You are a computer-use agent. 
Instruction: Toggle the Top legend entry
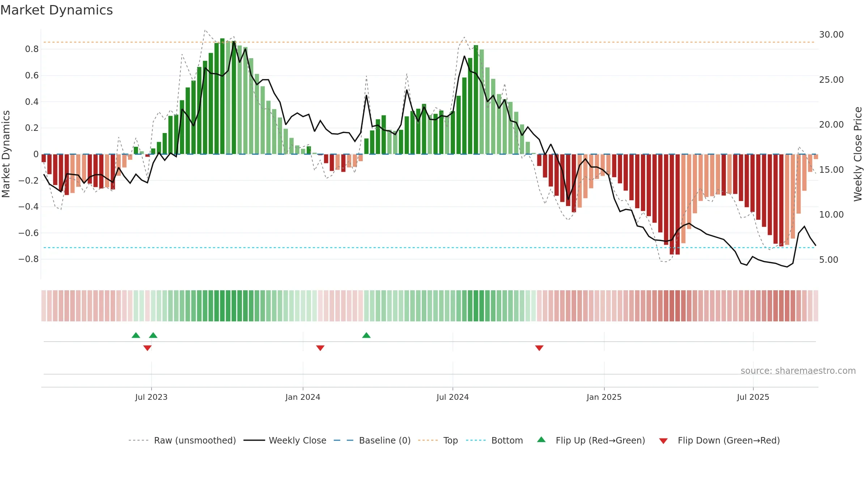(x=438, y=440)
